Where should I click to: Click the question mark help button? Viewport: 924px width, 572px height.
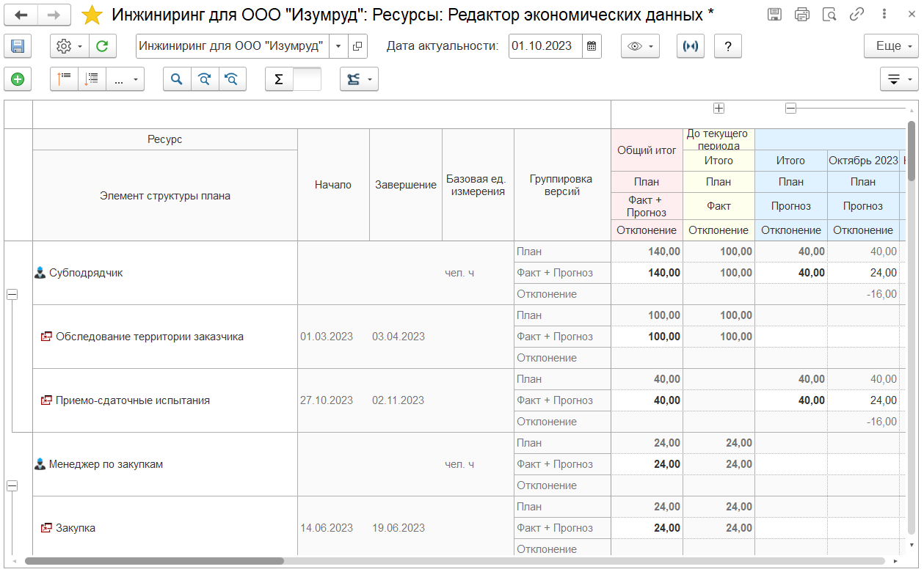(727, 46)
